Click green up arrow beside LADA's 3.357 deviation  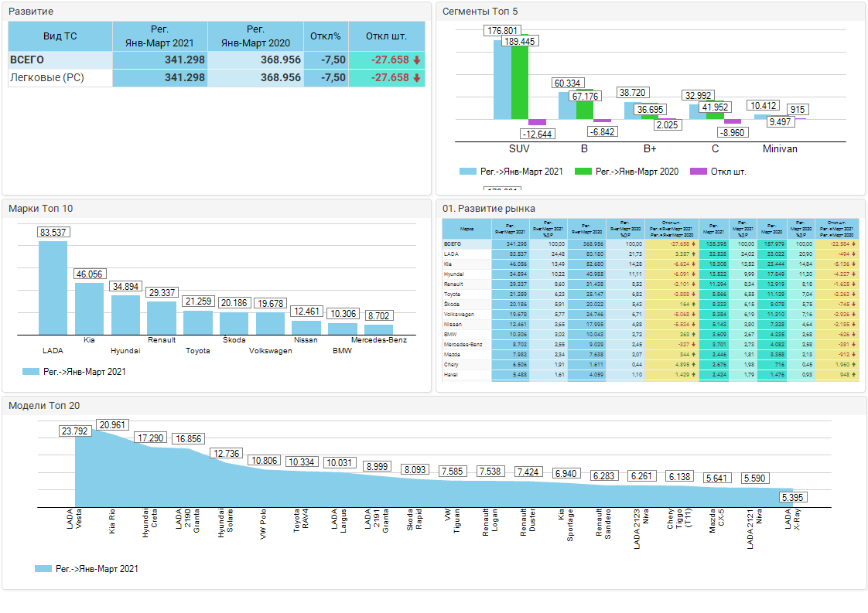(x=692, y=254)
